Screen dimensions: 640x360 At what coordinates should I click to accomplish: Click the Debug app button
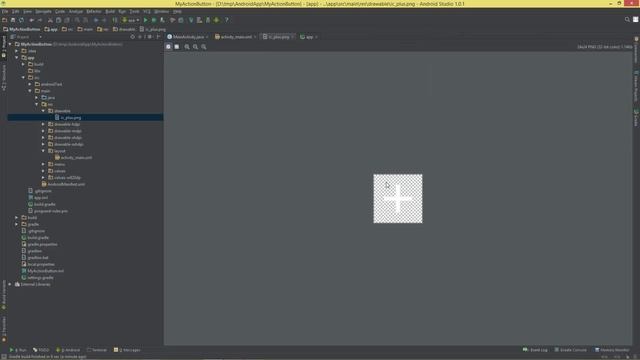(154, 20)
